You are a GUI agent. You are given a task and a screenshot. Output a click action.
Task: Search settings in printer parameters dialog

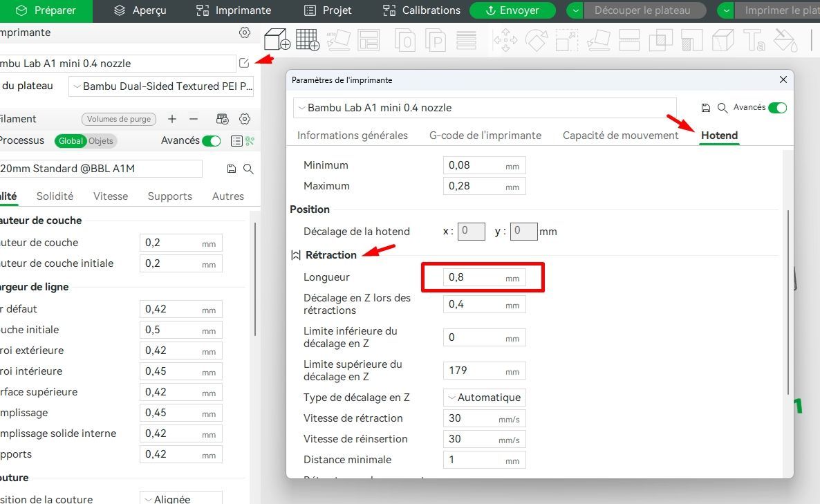tap(723, 108)
